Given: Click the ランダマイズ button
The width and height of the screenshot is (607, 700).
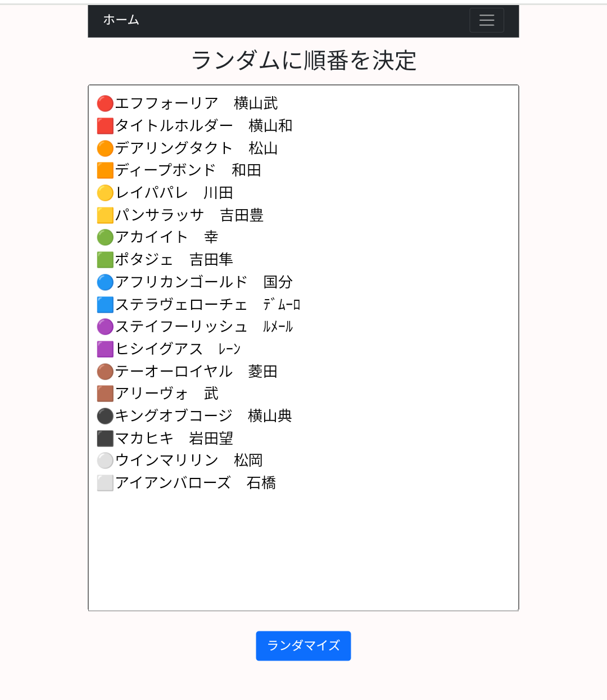Looking at the screenshot, I should pyautogui.click(x=303, y=645).
